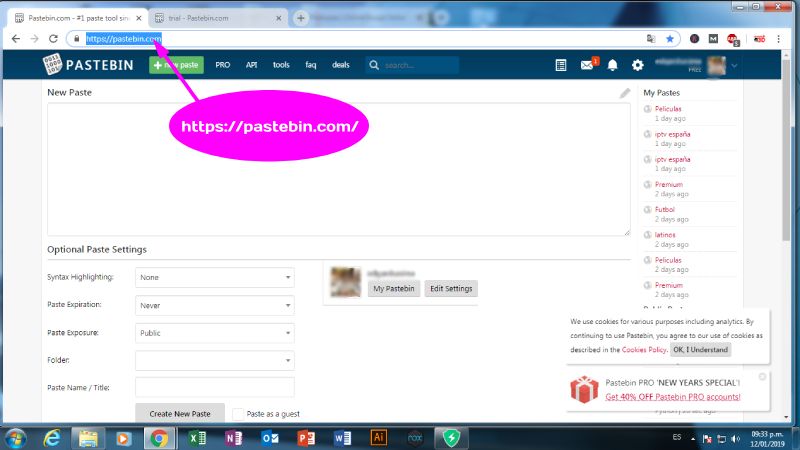
Task: Open Outlook from the taskbar
Action: pyautogui.click(x=270, y=438)
